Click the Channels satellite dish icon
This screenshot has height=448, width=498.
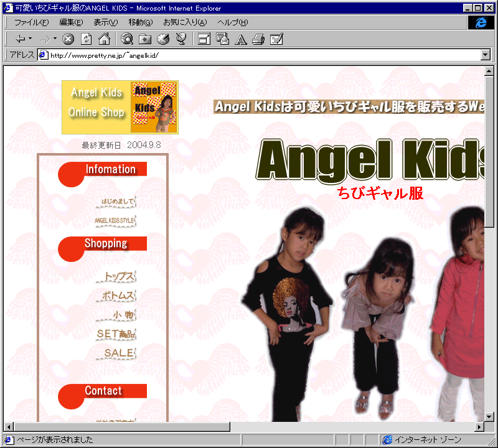[x=181, y=39]
